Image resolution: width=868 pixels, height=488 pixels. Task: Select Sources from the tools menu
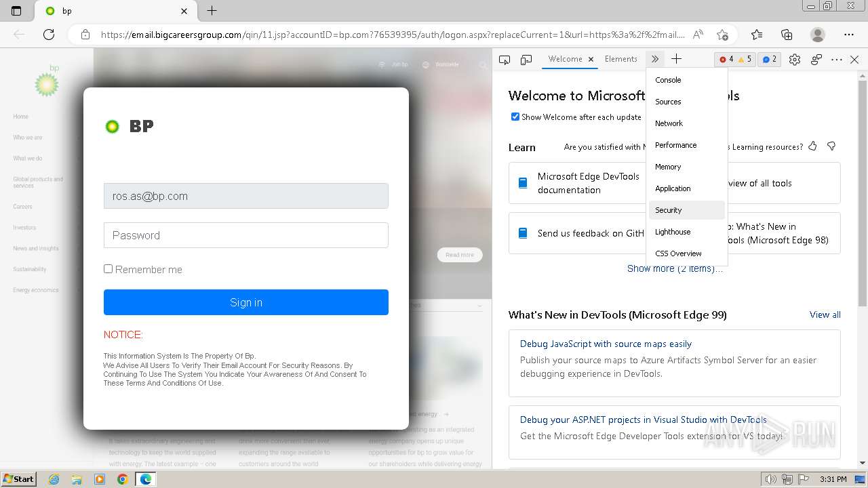coord(687,102)
